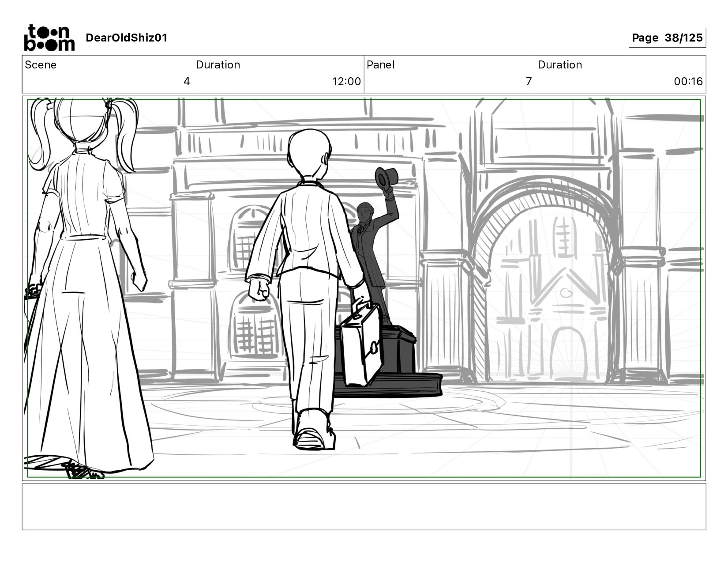
Task: Select the "Duration" label above "12:00"
Action: [218, 65]
